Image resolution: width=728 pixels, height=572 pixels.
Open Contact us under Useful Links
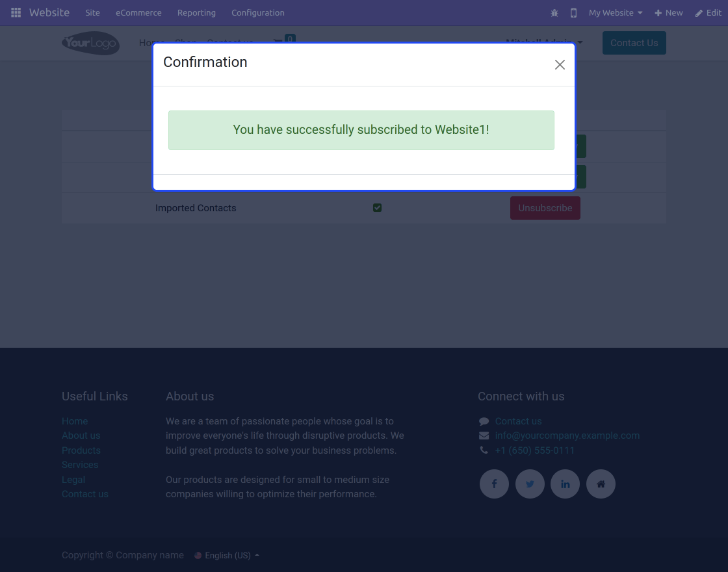pos(85,494)
